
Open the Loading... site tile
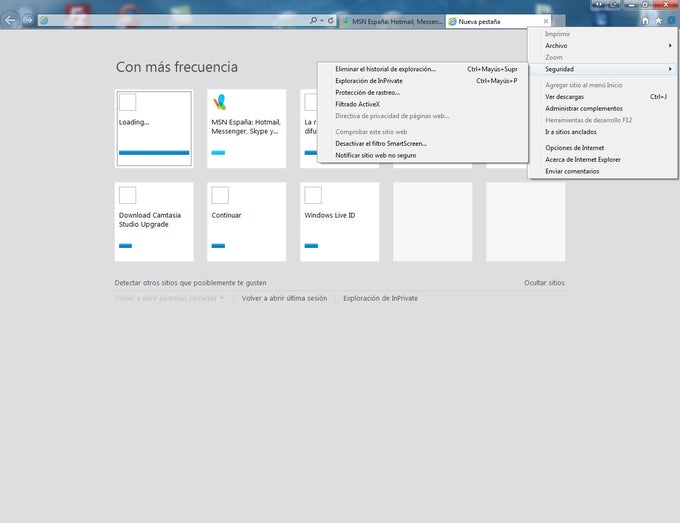click(x=154, y=128)
